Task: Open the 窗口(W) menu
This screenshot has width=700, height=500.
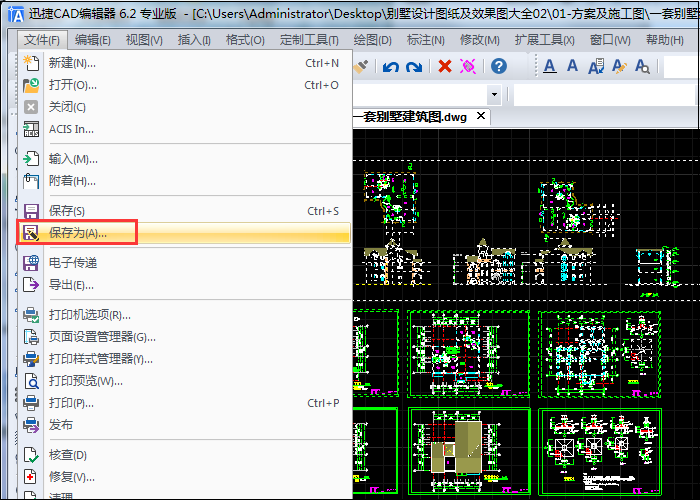Action: pyautogui.click(x=610, y=40)
